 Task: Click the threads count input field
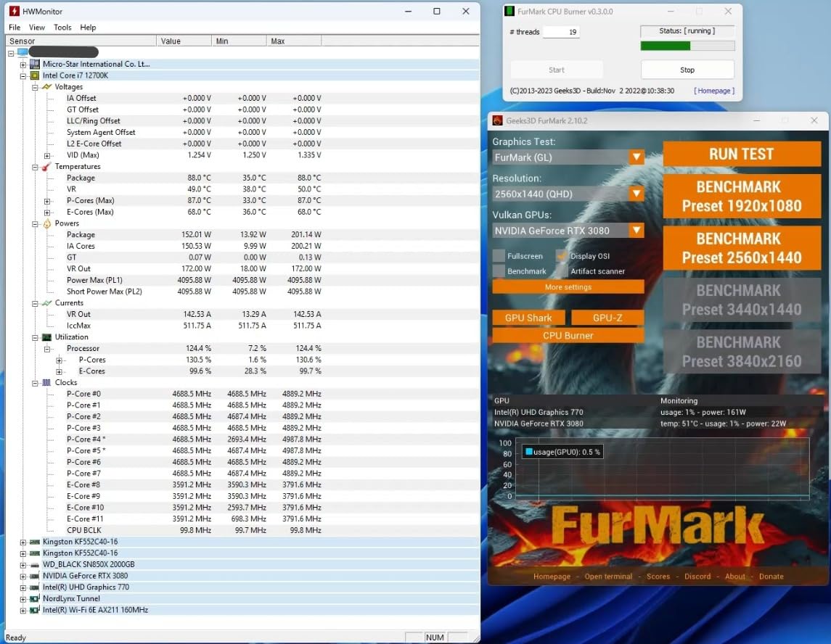pyautogui.click(x=562, y=32)
